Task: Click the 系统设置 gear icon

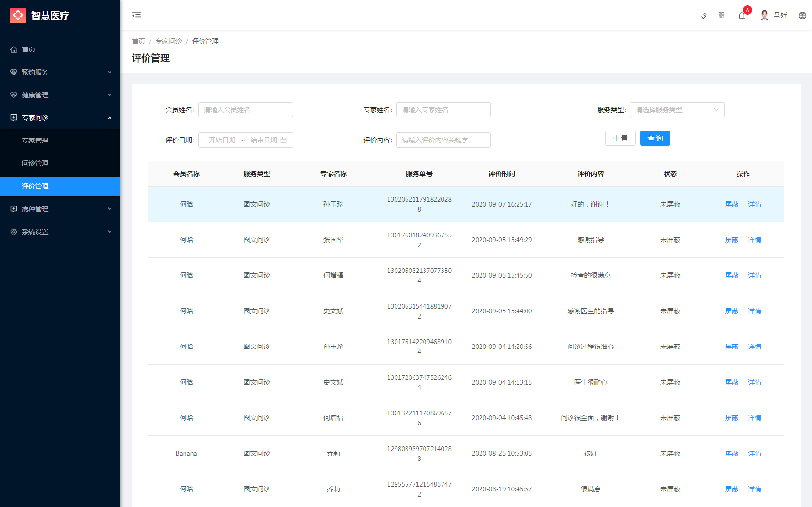Action: [14, 232]
